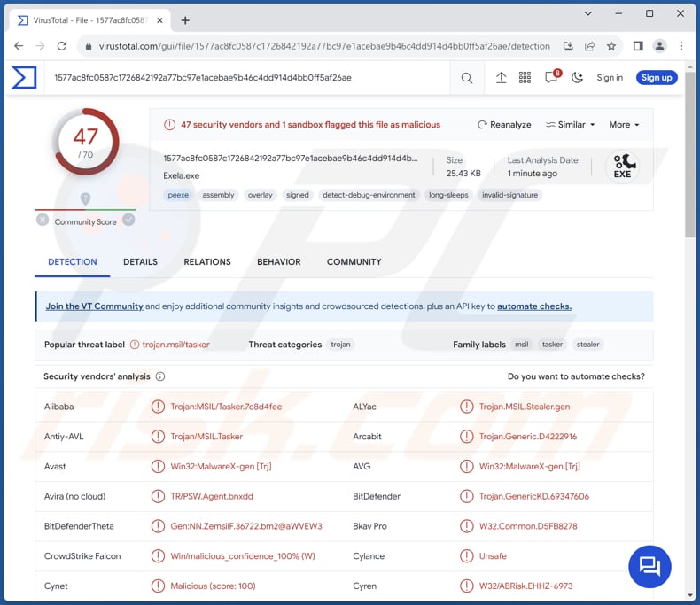700x605 pixels.
Task: Open the automate checks link
Action: [534, 306]
